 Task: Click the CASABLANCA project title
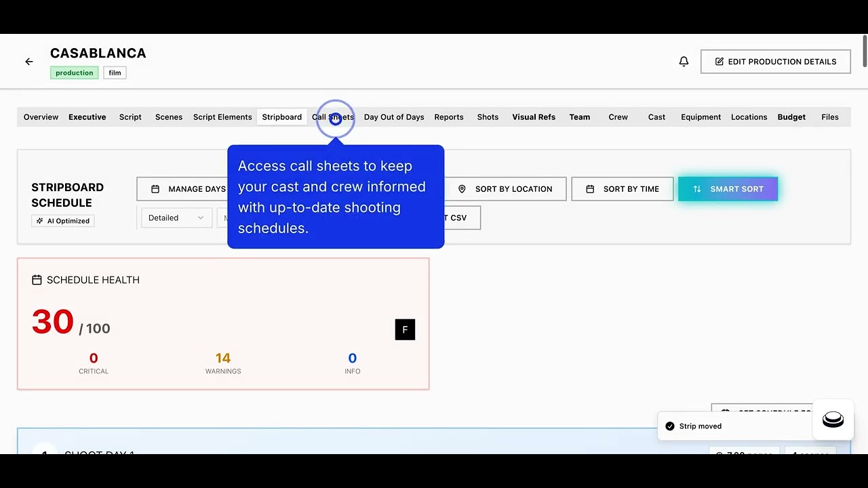pos(98,53)
